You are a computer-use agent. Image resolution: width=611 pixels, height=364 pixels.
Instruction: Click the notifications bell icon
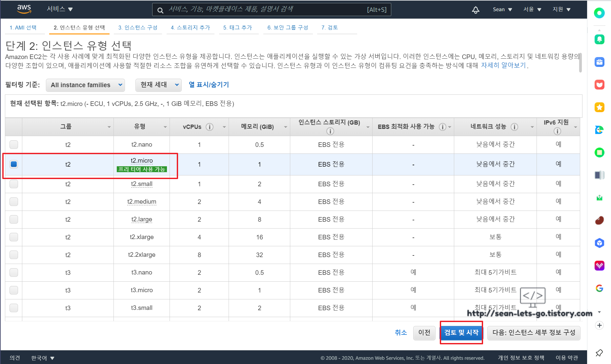point(476,10)
